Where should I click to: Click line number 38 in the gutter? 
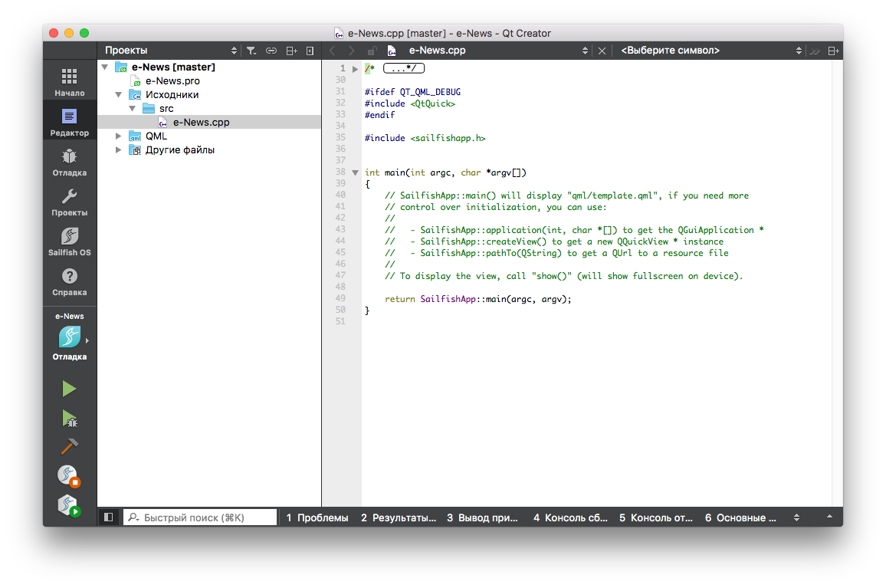coord(340,172)
